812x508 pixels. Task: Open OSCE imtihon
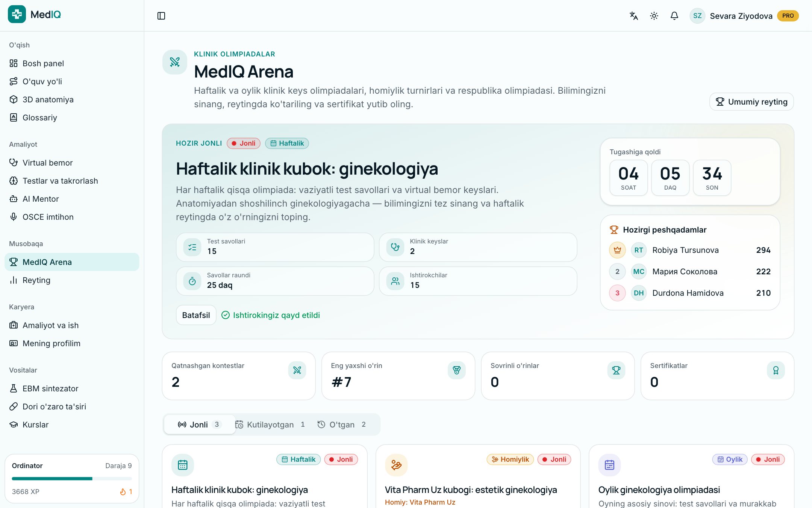72,217
